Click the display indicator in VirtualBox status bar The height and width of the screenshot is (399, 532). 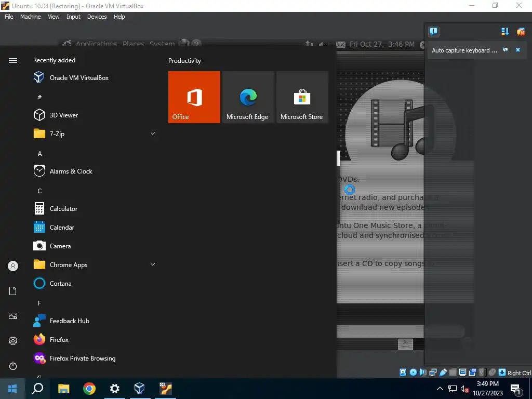click(462, 372)
